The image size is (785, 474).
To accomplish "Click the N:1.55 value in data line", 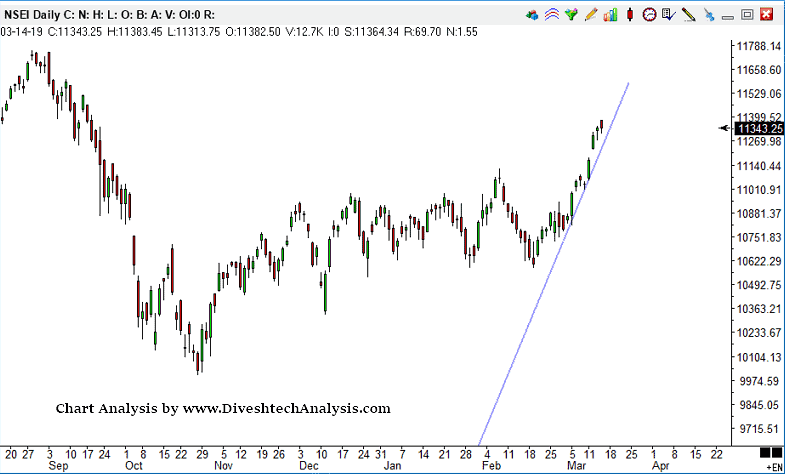I will pyautogui.click(x=462, y=32).
